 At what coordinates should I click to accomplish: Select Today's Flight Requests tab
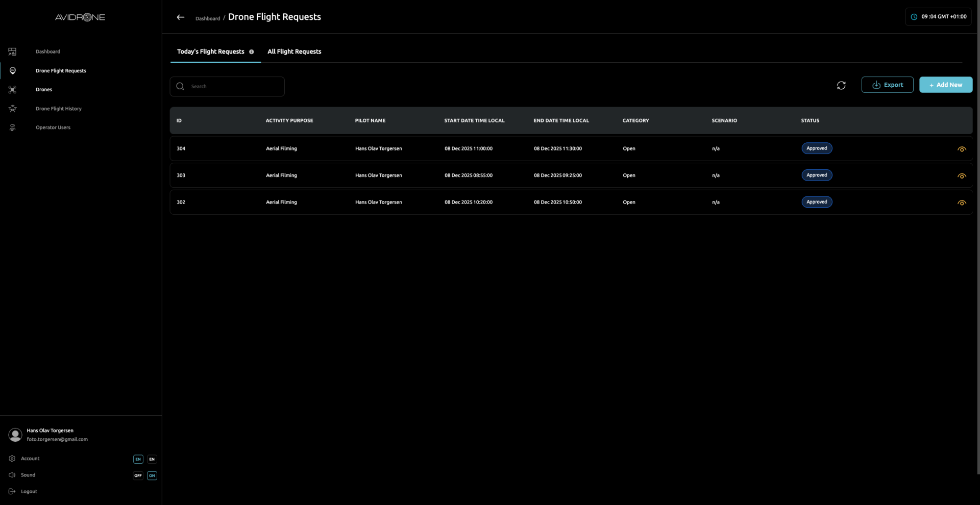pos(210,52)
